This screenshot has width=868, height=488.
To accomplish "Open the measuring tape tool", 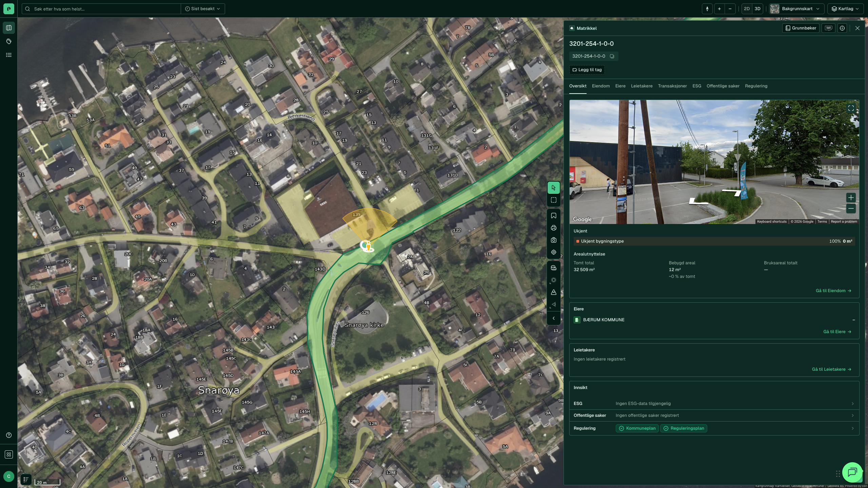I will coord(553,268).
